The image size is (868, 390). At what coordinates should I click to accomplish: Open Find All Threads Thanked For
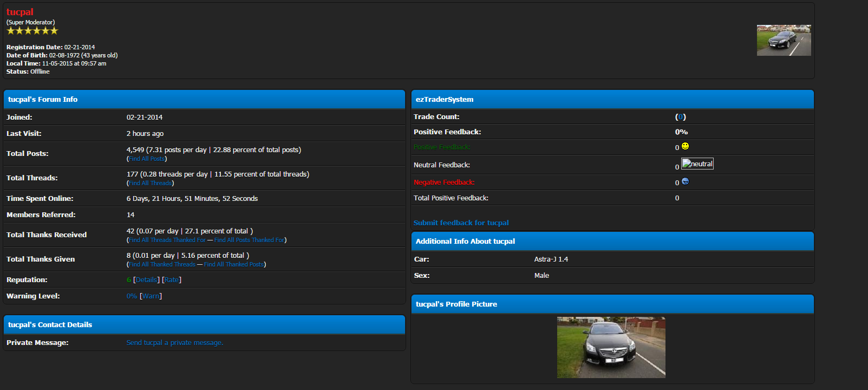click(x=167, y=240)
